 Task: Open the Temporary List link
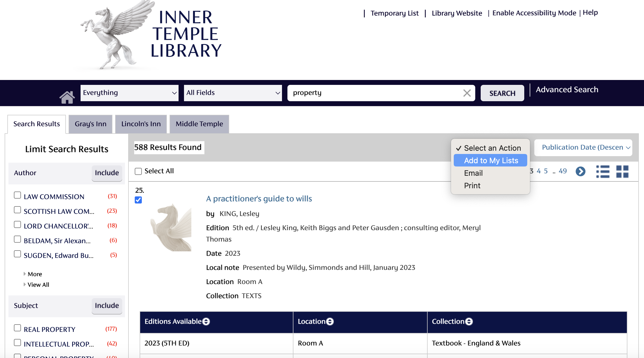394,13
